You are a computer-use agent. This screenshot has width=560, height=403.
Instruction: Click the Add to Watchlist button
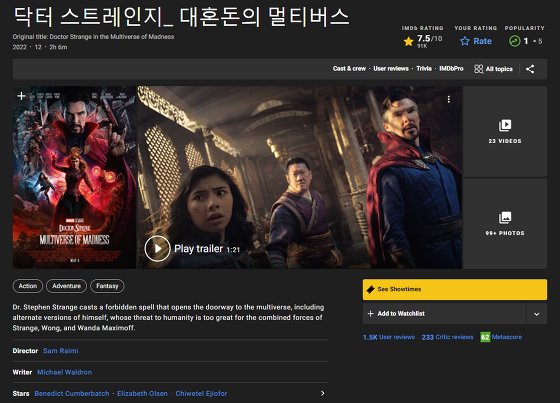[444, 314]
